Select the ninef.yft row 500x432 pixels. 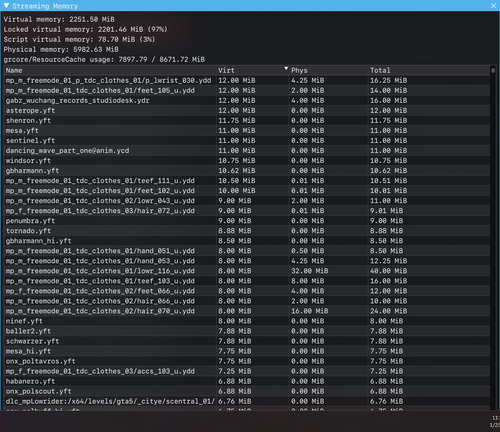tap(247, 321)
